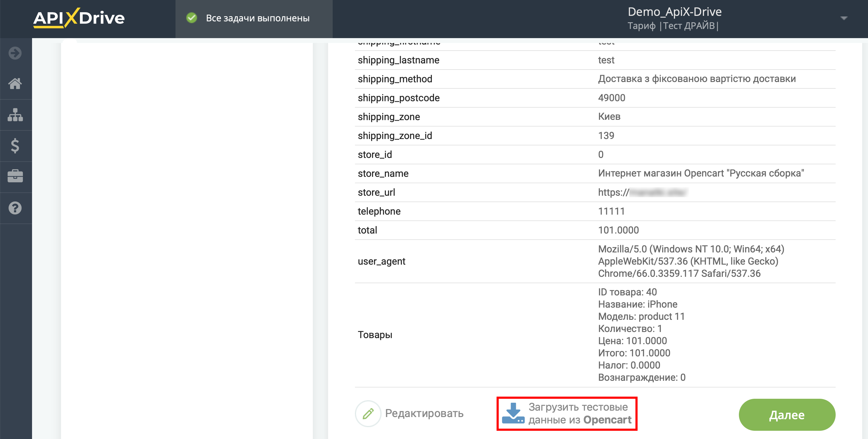Viewport: 868px width, 439px height.
Task: Select the total field name
Action: pos(367,230)
